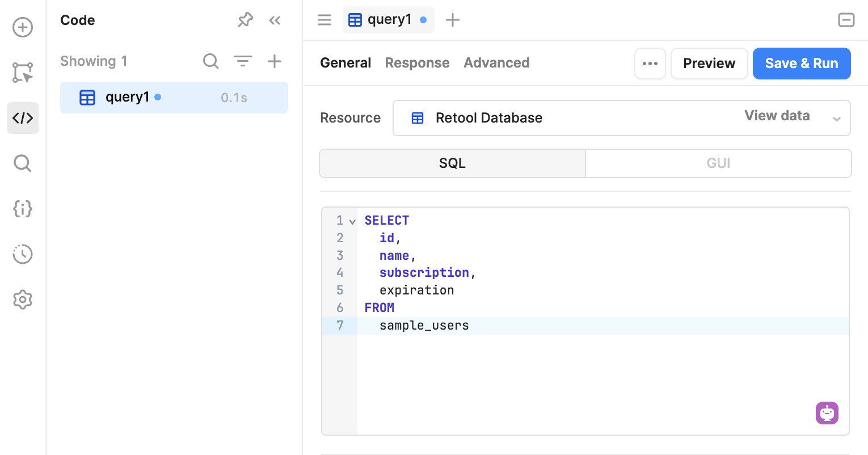Screen dimensions: 868x455
Task: Click the Showing 1 label
Action: pyautogui.click(x=94, y=61)
